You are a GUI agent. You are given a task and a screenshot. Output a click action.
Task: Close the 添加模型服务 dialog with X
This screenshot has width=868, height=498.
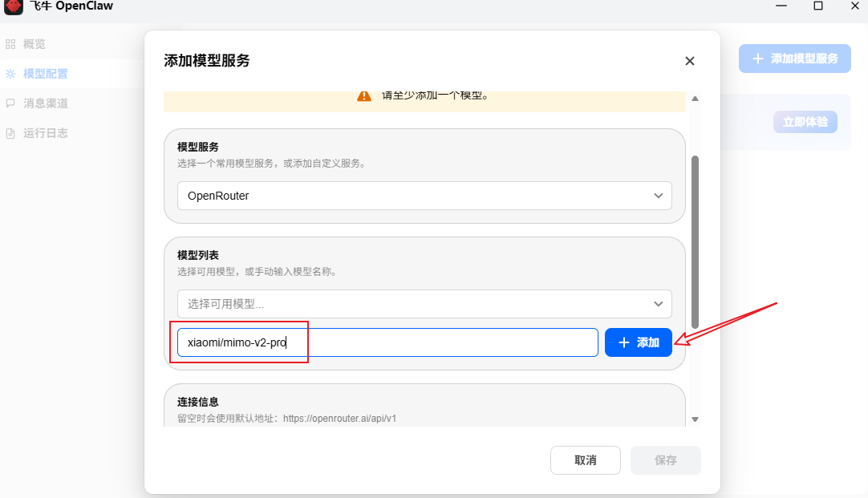(689, 61)
